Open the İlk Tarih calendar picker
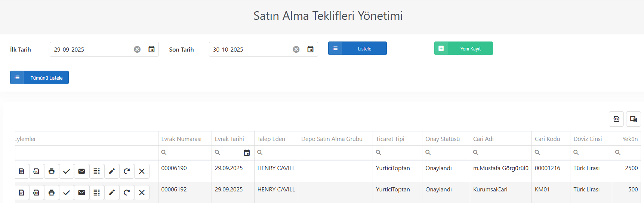Image resolution: width=644 pixels, height=203 pixels. click(151, 49)
